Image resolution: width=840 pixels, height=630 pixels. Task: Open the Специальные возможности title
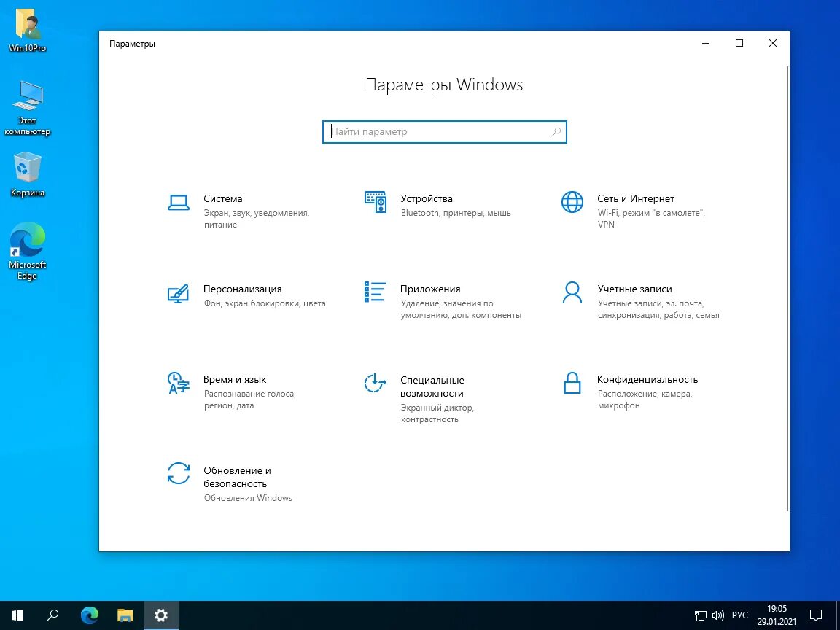[x=432, y=386]
